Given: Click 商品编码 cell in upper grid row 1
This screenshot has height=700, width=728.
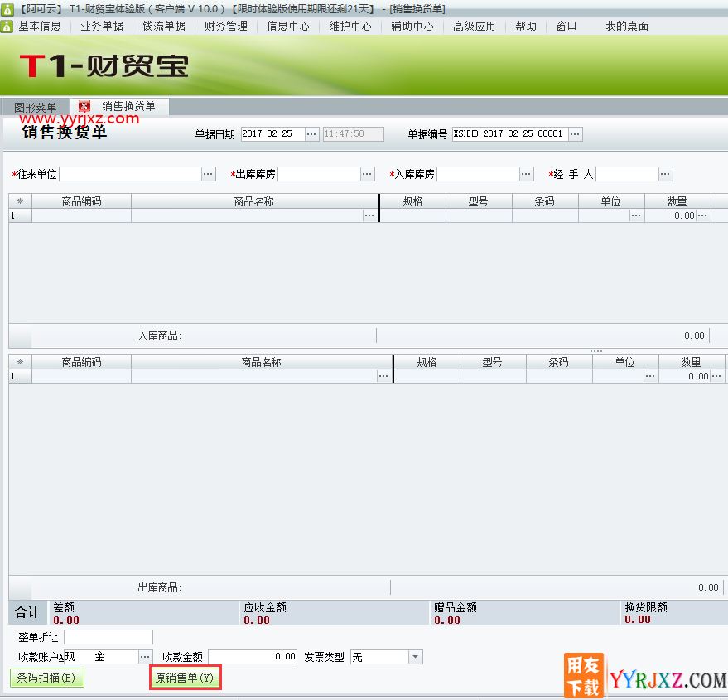Looking at the screenshot, I should tap(82, 215).
